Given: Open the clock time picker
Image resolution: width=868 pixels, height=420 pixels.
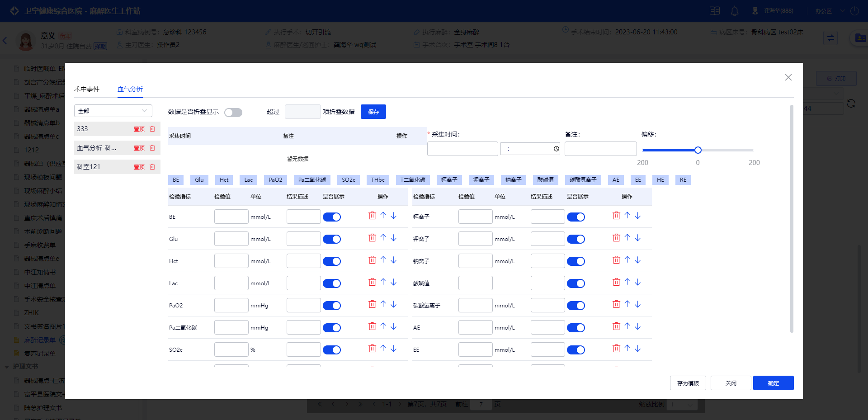Looking at the screenshot, I should [556, 149].
